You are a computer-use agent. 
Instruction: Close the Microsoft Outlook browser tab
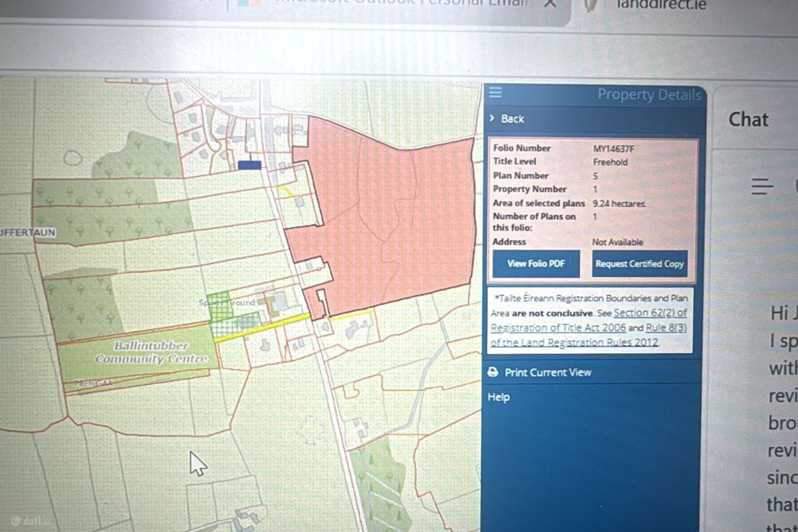(x=550, y=4)
